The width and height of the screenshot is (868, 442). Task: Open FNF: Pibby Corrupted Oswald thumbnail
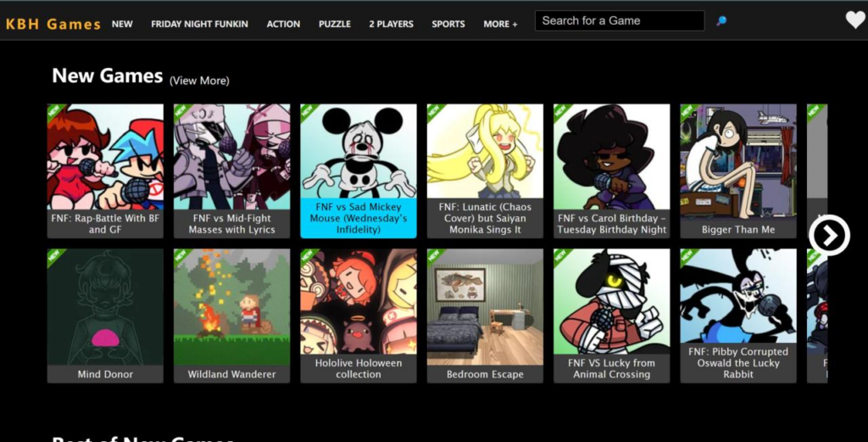[738, 296]
